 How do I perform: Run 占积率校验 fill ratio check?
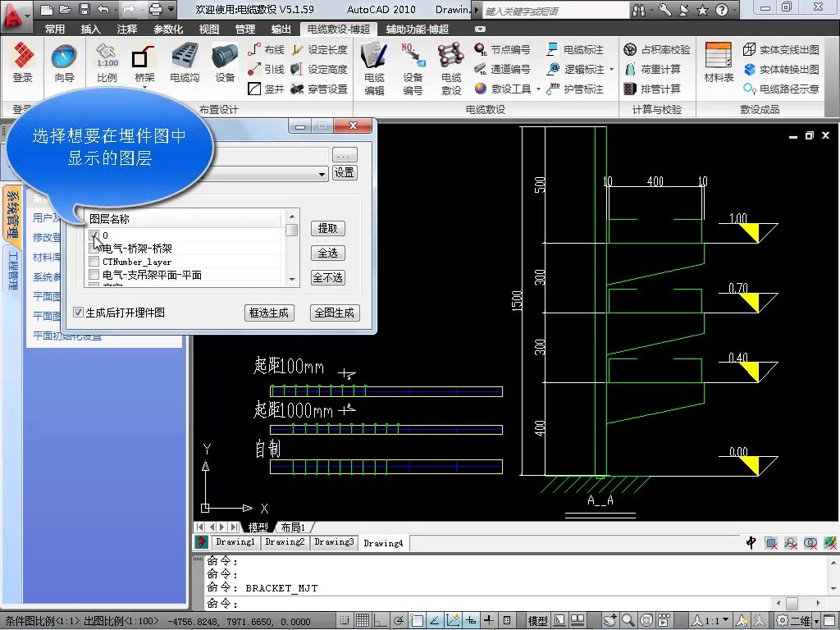point(657,50)
